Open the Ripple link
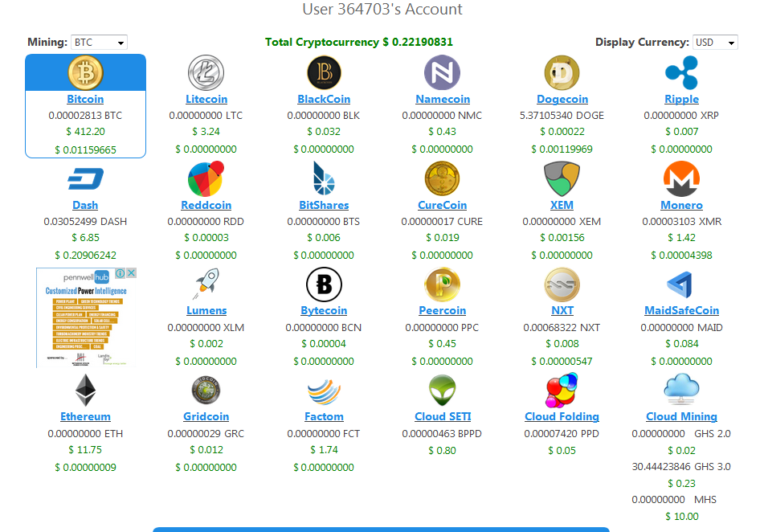The height and width of the screenshot is (532, 760). (x=681, y=99)
